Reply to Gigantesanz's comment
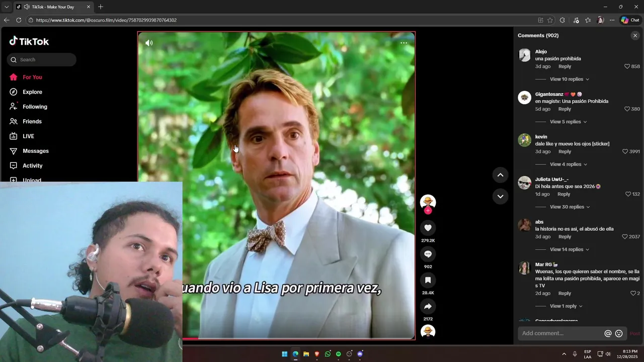The height and width of the screenshot is (362, 644). [565, 109]
